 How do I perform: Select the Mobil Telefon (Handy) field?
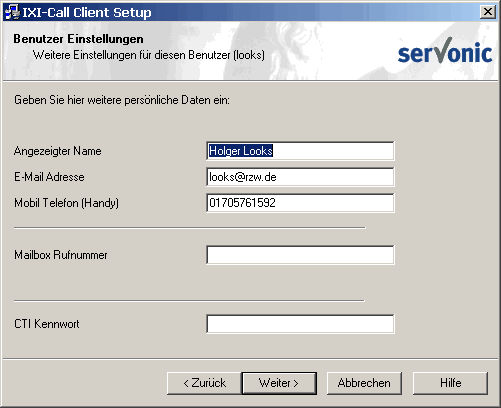(300, 203)
